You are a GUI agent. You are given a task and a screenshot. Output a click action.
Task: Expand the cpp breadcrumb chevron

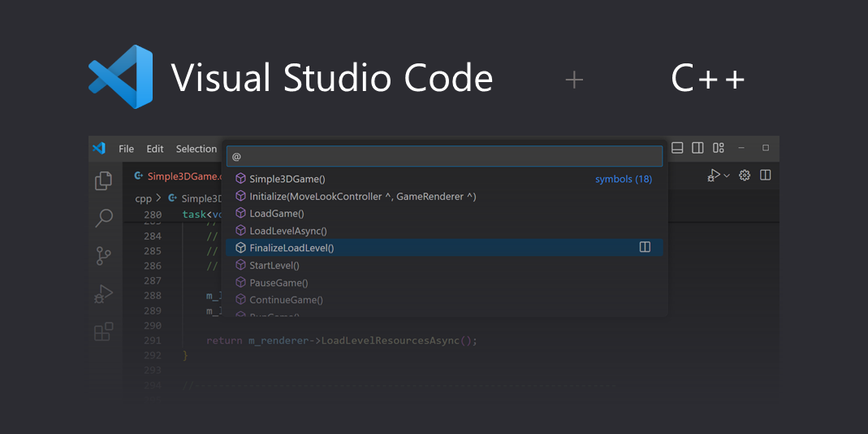tap(159, 198)
